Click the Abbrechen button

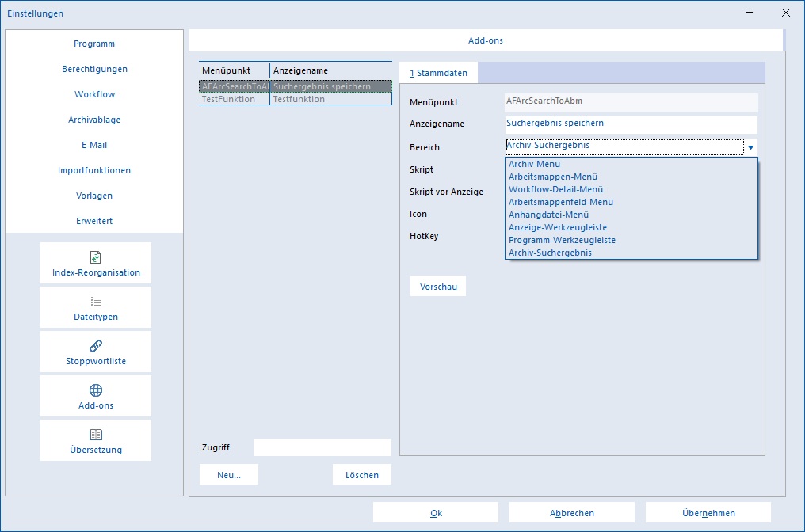click(572, 512)
